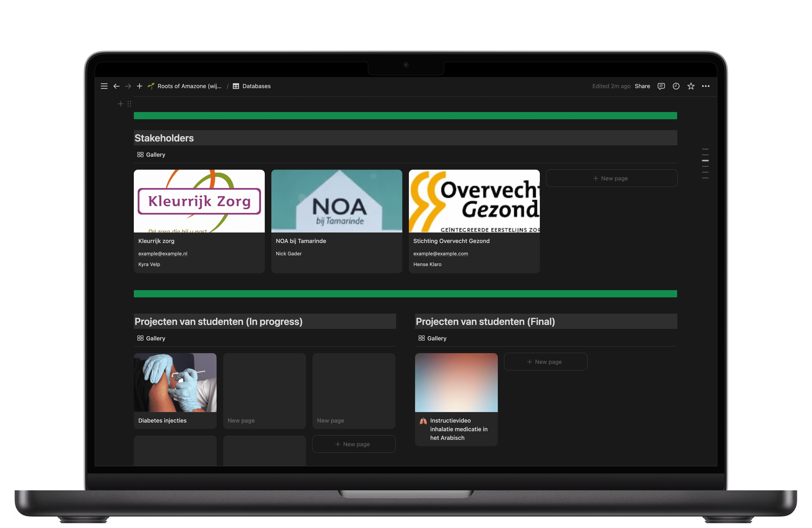Image resolution: width=812 pixels, height=528 pixels.
Task: Click the plus icon for new tab
Action: pos(140,86)
